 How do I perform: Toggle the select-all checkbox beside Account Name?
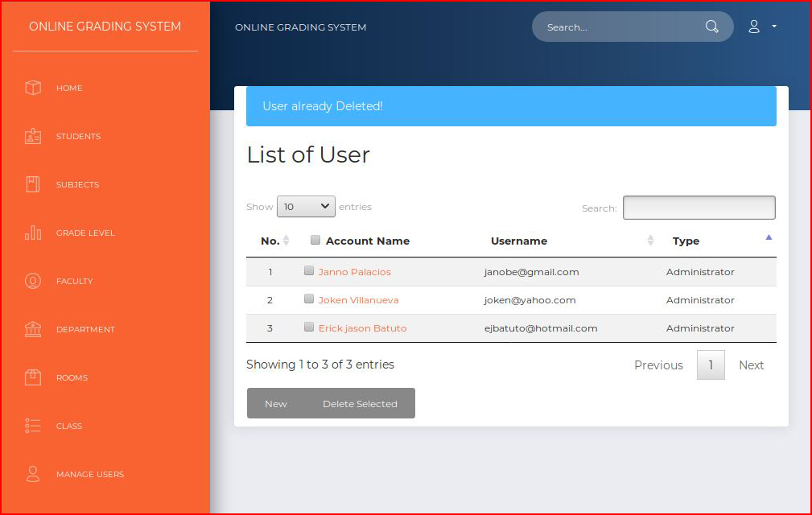coord(315,240)
